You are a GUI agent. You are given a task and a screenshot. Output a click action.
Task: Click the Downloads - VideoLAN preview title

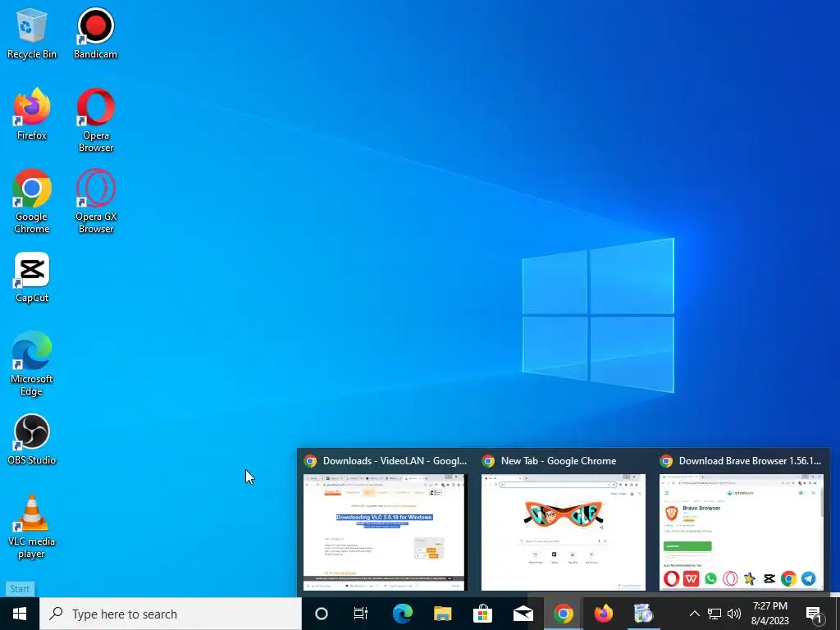coord(395,461)
